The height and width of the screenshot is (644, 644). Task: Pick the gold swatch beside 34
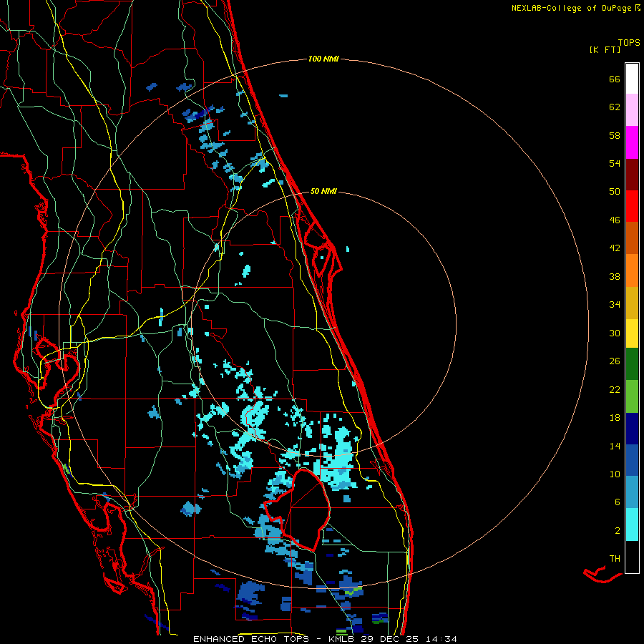click(x=632, y=303)
